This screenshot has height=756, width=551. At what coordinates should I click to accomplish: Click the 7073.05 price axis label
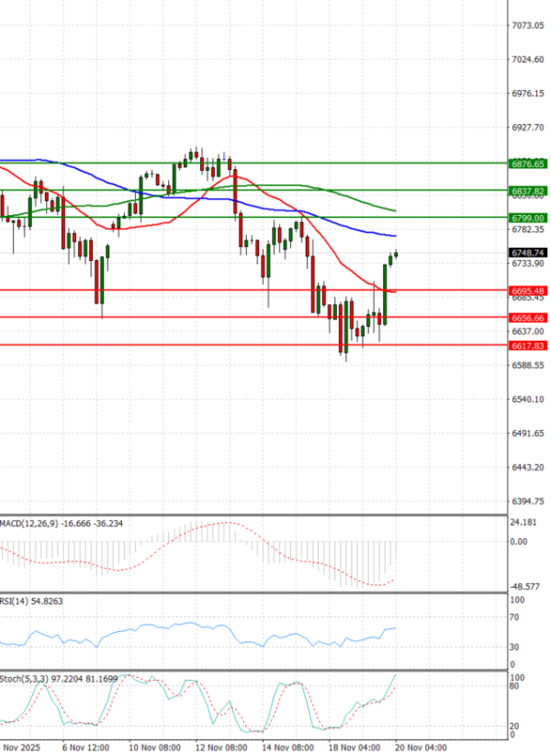(527, 26)
